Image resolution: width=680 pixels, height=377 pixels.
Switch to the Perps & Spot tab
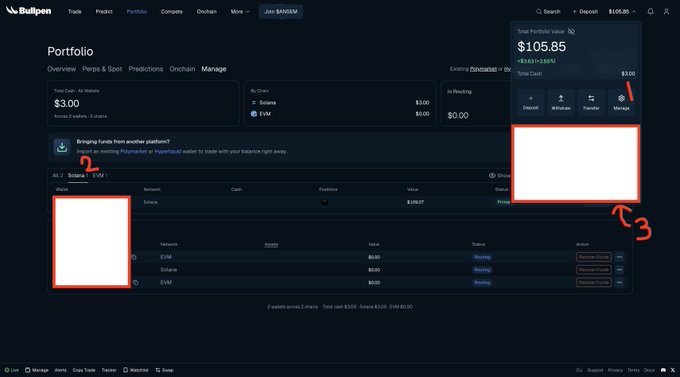coord(102,69)
